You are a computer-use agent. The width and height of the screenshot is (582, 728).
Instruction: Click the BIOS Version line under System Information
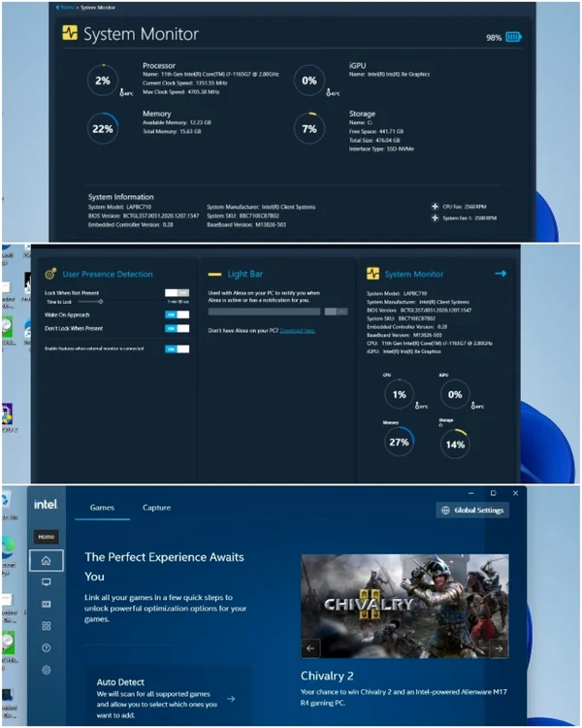point(144,215)
